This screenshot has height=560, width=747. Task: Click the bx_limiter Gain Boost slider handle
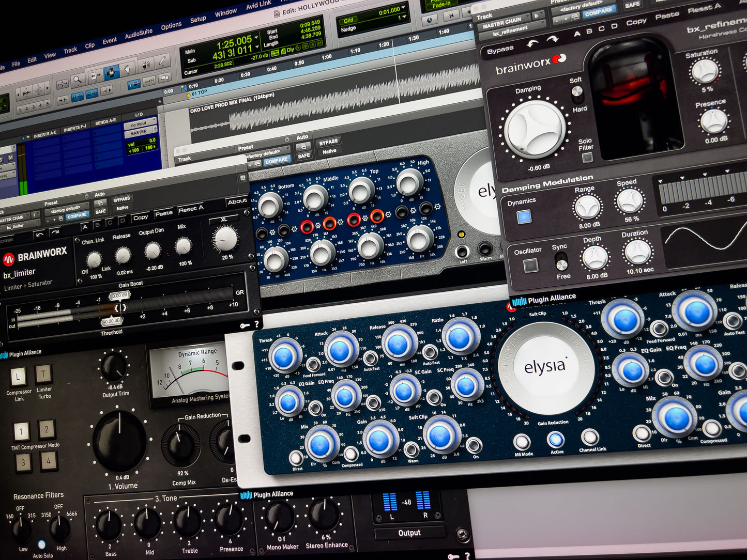(119, 295)
